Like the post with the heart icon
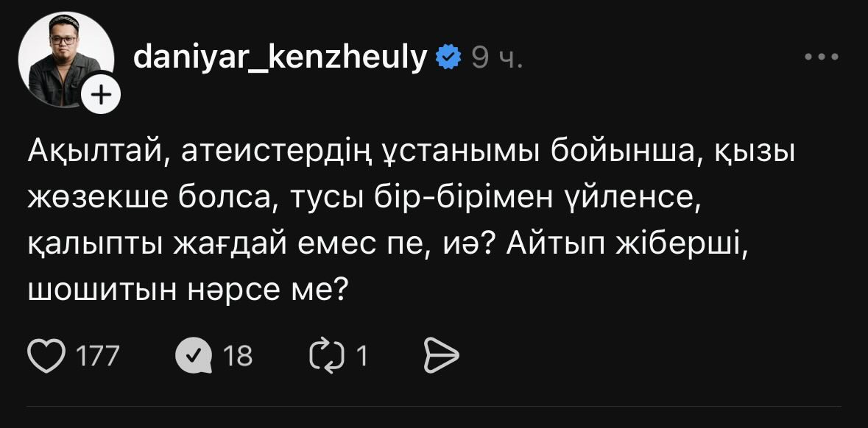The image size is (868, 428). pyautogui.click(x=46, y=356)
